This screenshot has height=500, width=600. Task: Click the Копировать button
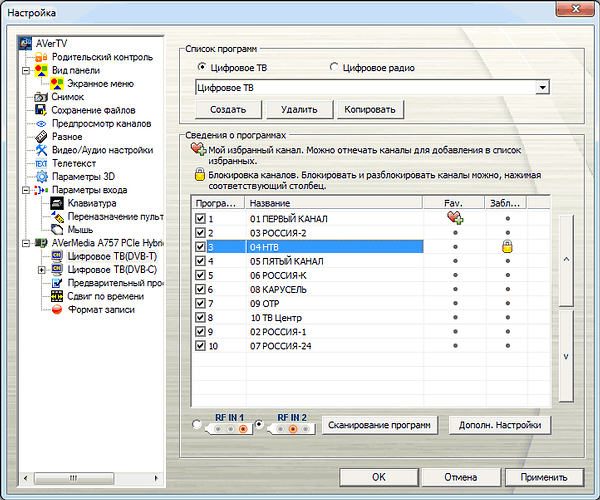point(370,110)
